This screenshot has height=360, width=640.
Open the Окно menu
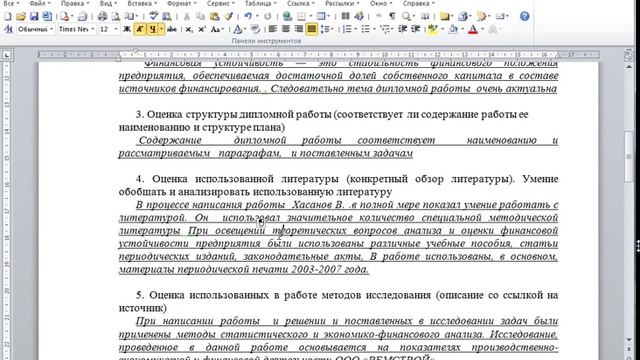[x=380, y=3]
